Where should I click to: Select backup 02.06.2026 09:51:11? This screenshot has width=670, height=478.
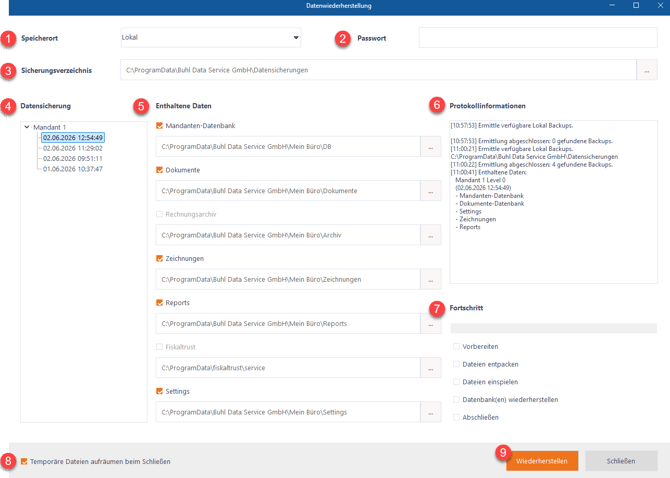point(73,158)
